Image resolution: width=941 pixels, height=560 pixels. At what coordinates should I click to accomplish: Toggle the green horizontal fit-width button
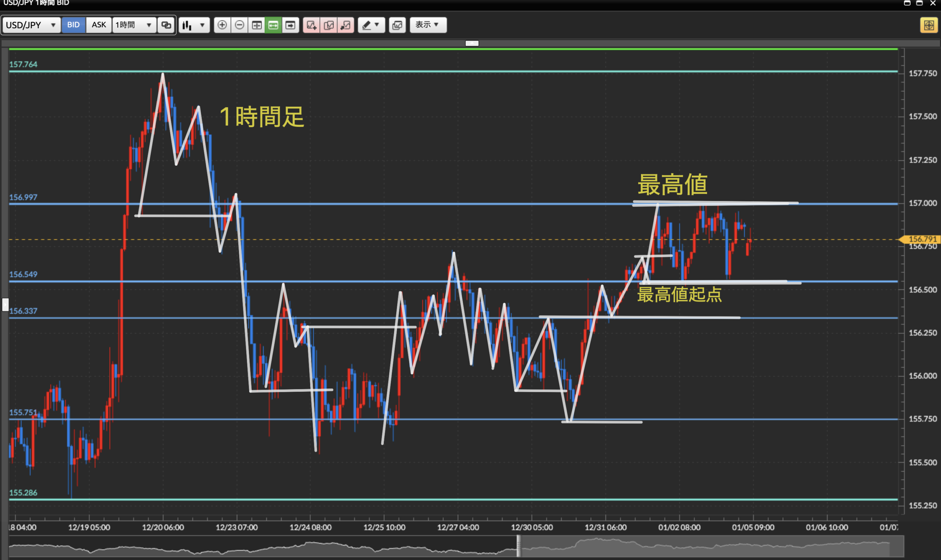(273, 25)
